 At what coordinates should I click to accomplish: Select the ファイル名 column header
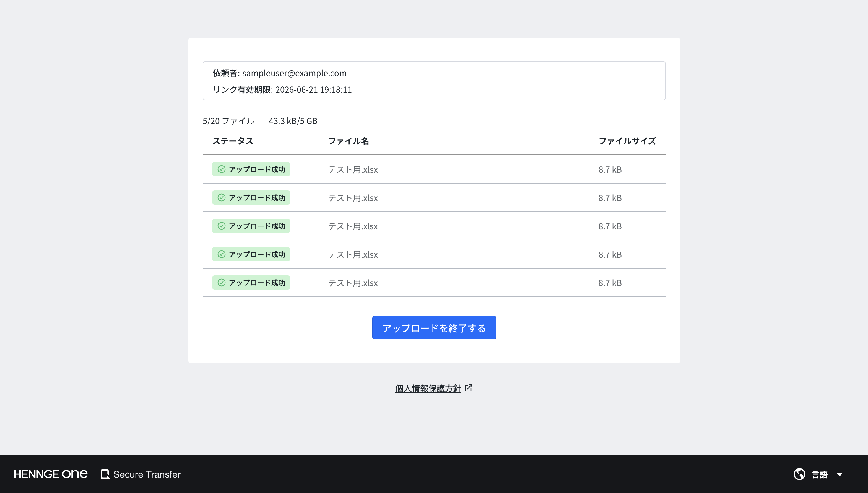click(348, 141)
